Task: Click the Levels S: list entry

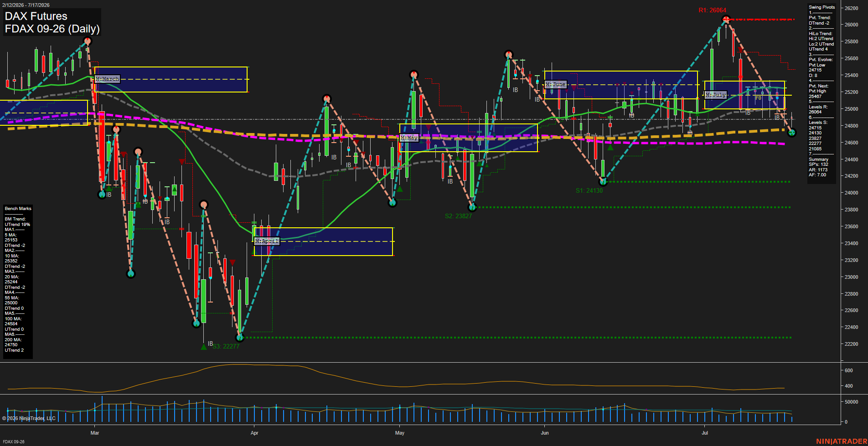Action: (818, 135)
